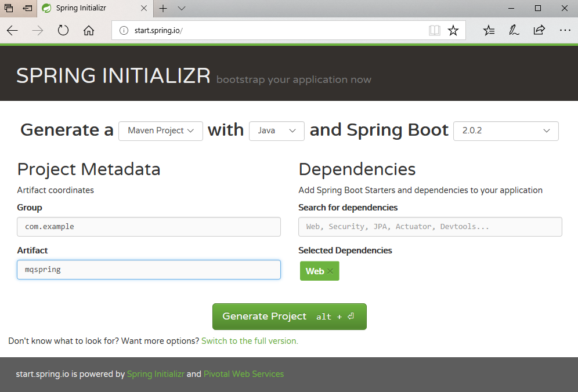Open the Spring Boot 2.0.2 version dropdown
This screenshot has width=578, height=392.
pos(505,130)
